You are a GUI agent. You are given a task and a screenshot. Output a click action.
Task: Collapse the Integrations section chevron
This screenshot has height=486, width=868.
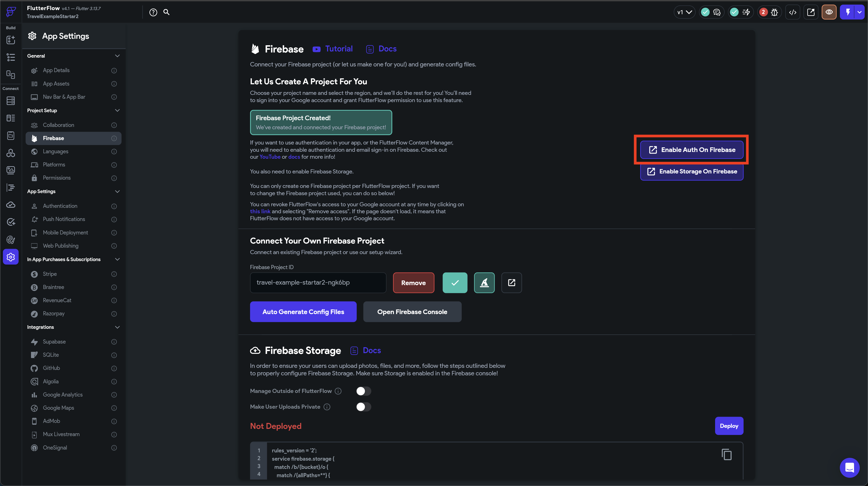[x=117, y=327]
